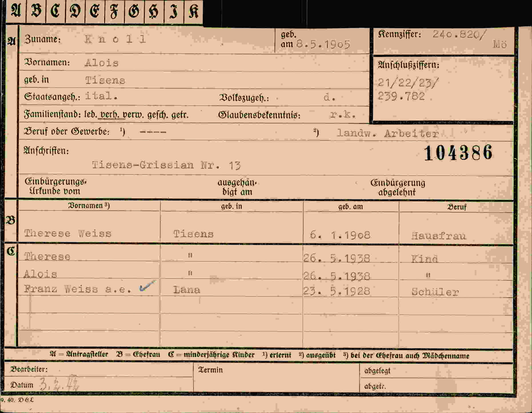Click the typed suffix "Mö"
532x413 pixels.
500,45
